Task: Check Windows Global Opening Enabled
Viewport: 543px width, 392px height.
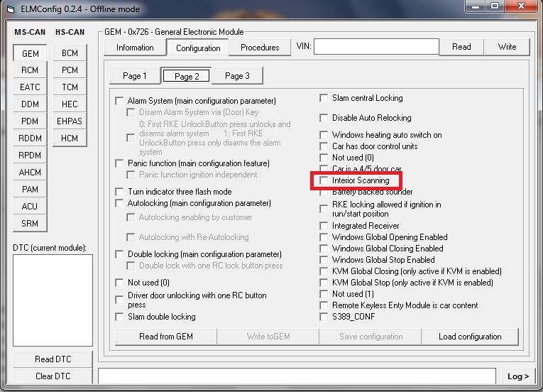Action: 324,237
